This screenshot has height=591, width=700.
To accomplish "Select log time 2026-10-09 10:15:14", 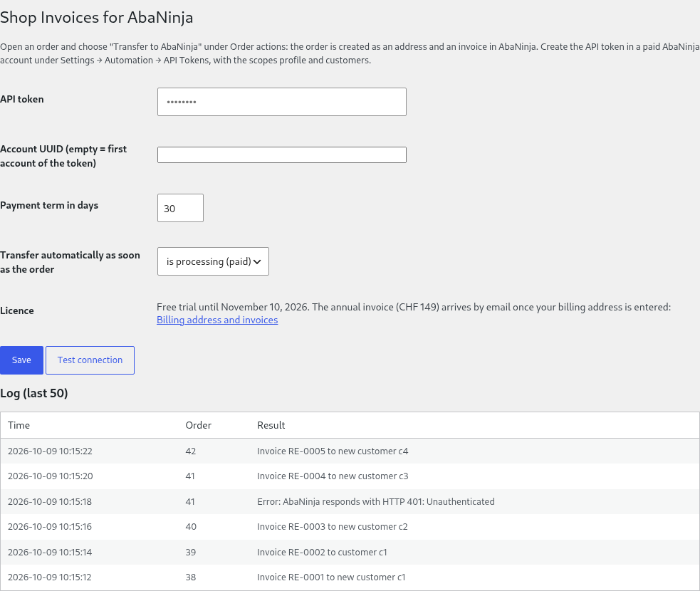I will coord(50,552).
